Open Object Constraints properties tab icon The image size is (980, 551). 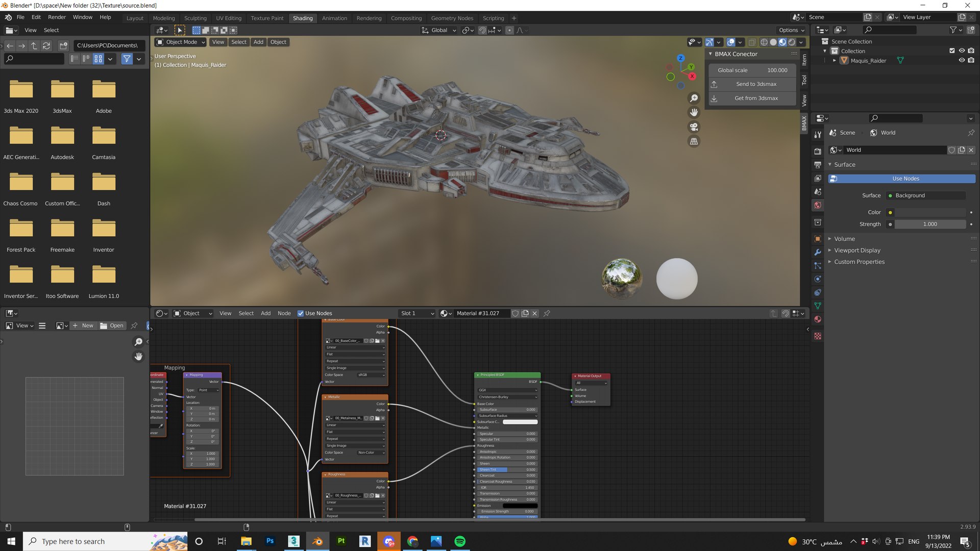818,292
